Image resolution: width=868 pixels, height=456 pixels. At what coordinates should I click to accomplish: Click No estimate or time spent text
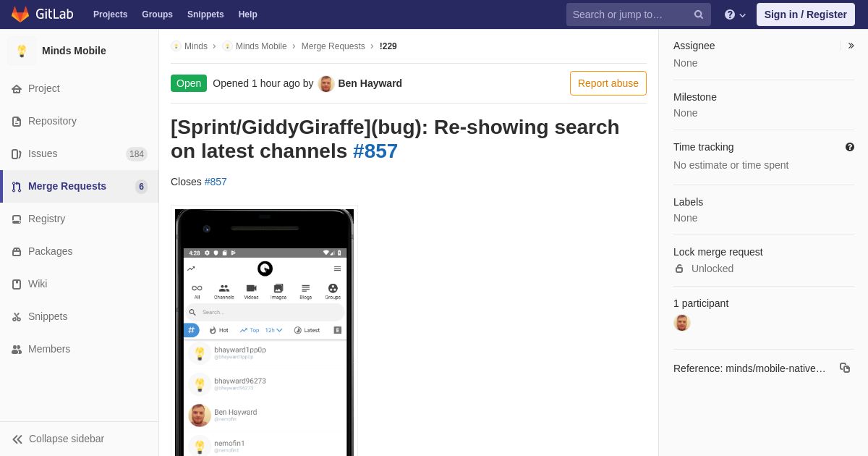pyautogui.click(x=731, y=165)
